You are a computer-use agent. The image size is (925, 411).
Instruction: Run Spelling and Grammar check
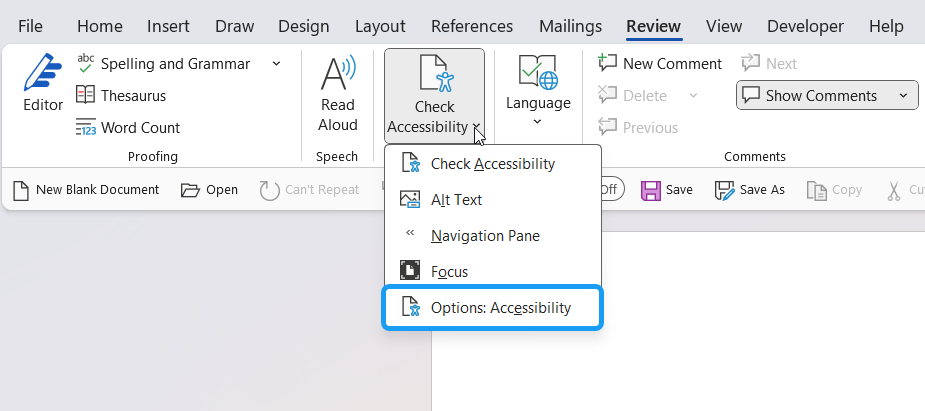click(164, 64)
